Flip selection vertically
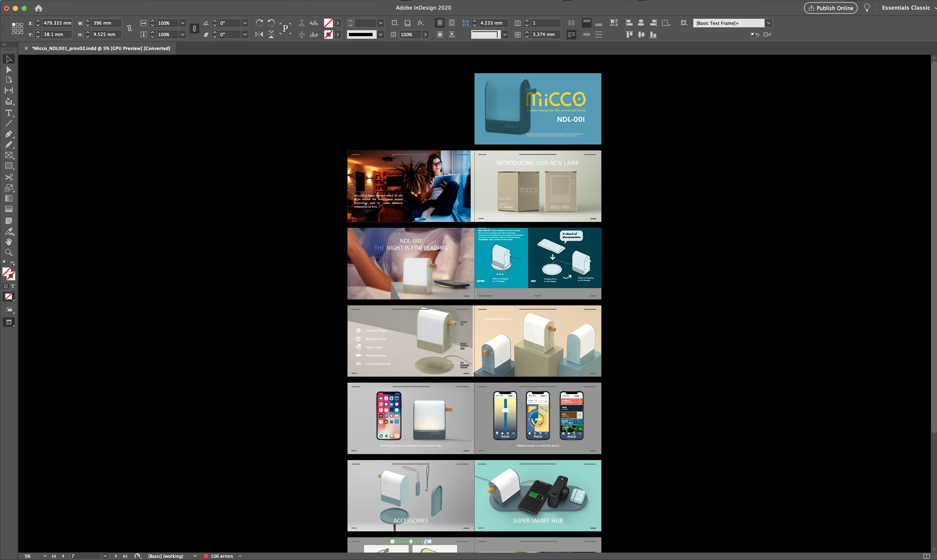The width and height of the screenshot is (937, 560). [271, 34]
